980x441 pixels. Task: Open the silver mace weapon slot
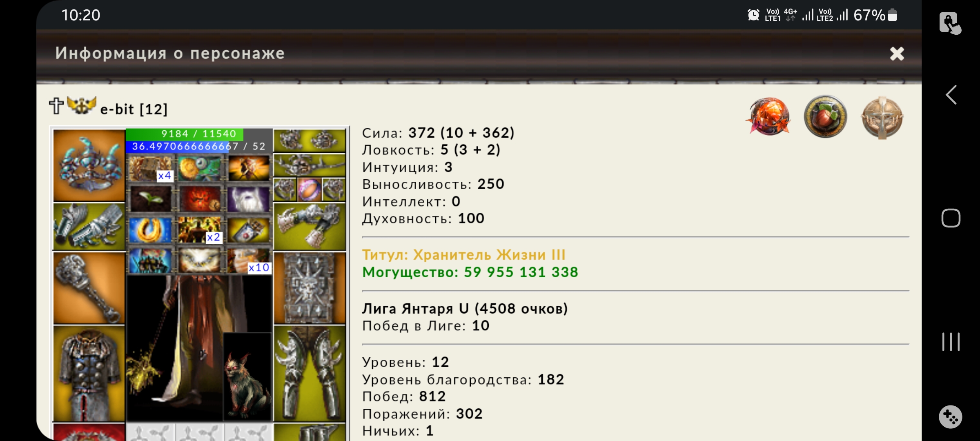point(89,288)
